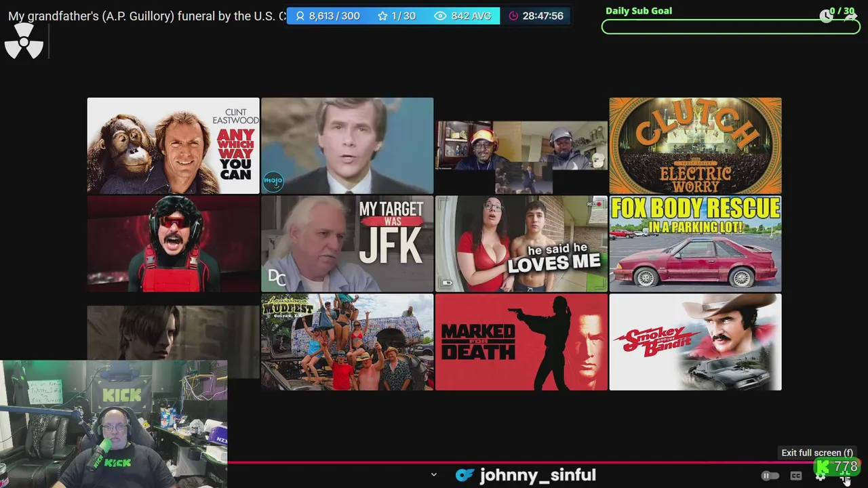
Task: Click the johnny_sinful follower name text
Action: [538, 476]
